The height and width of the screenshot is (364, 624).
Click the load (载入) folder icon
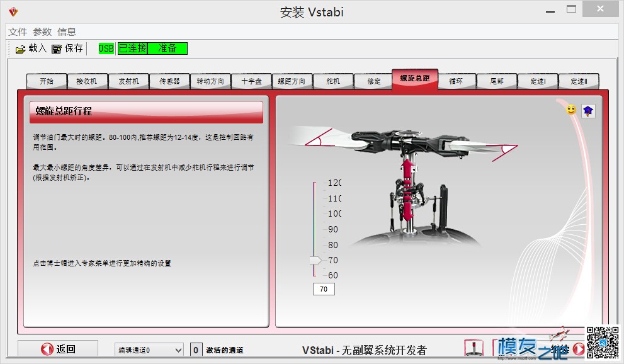point(20,49)
